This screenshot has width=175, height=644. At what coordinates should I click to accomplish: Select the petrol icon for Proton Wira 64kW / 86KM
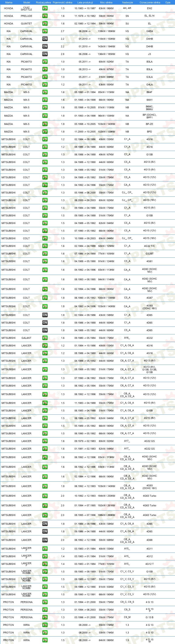pyautogui.click(x=45, y=640)
